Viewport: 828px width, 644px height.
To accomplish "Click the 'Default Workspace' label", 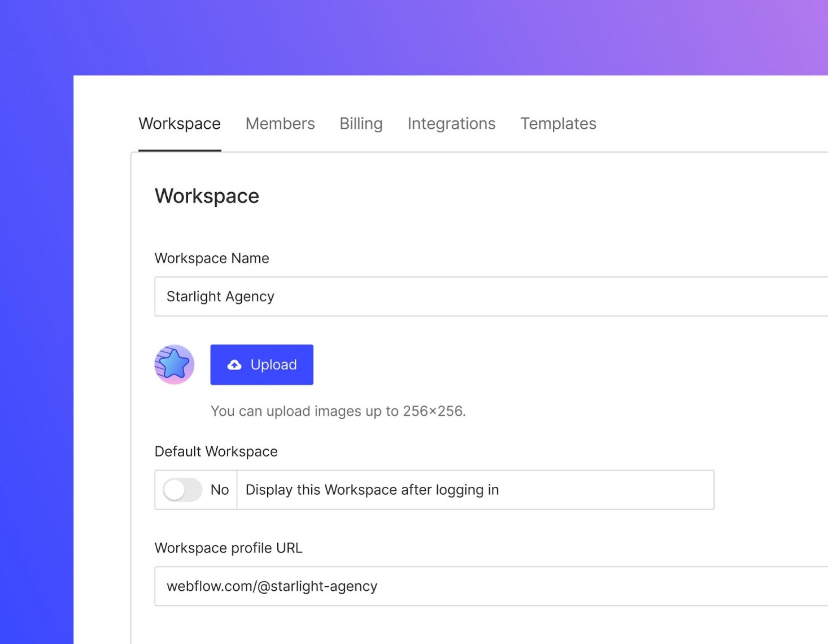I will point(216,451).
